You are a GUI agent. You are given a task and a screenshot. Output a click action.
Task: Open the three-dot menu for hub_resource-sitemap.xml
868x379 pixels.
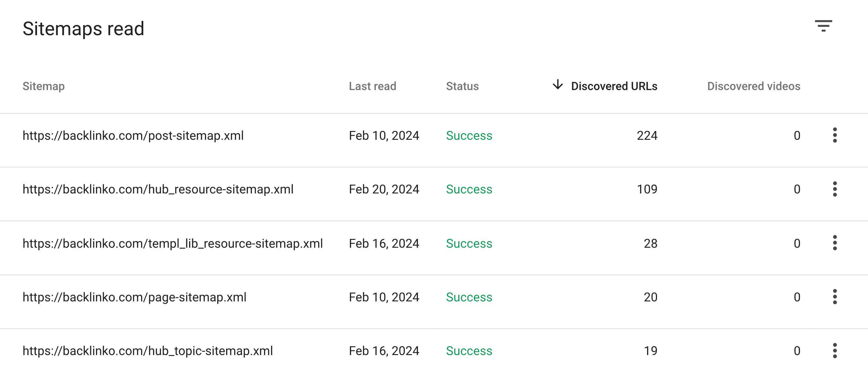pyautogui.click(x=835, y=190)
